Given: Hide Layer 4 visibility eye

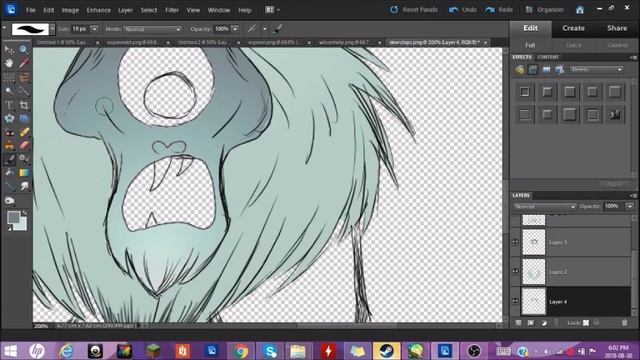Looking at the screenshot, I should 515,301.
